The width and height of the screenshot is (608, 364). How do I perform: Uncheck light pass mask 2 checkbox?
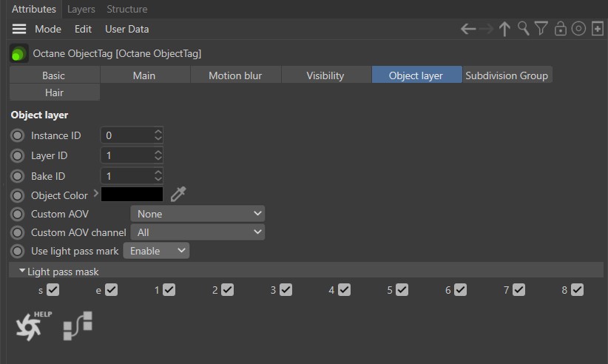pyautogui.click(x=228, y=289)
